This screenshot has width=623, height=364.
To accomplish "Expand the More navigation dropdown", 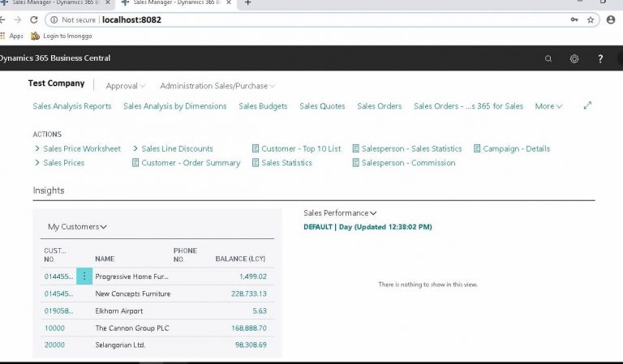I will click(x=548, y=106).
